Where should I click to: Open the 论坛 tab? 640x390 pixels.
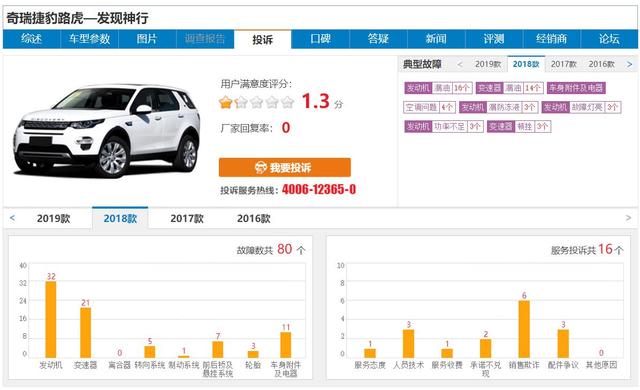[x=609, y=39]
